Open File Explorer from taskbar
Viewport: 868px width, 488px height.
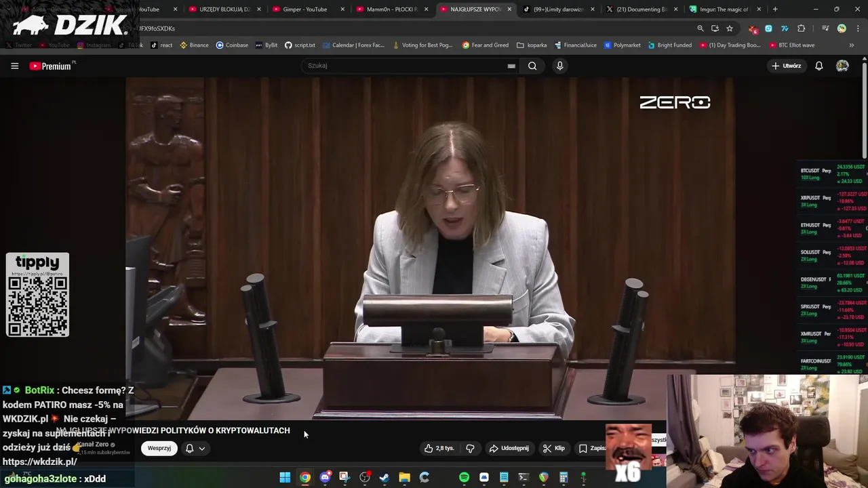click(x=404, y=478)
